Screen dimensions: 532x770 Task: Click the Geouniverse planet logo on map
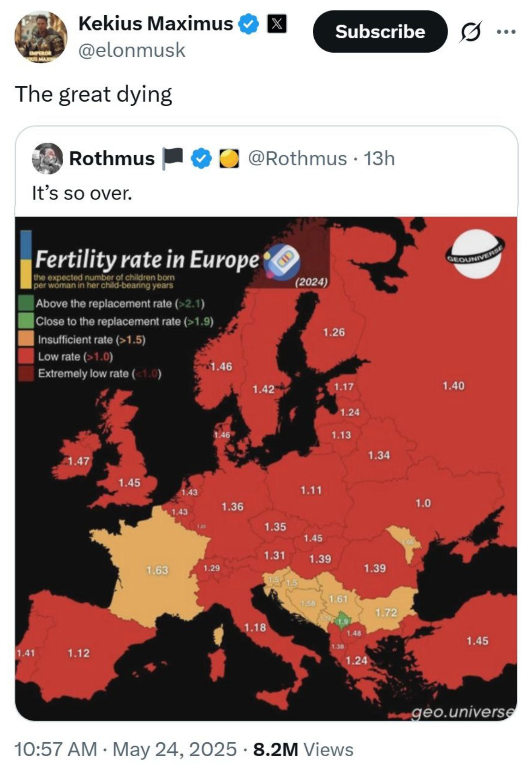click(x=475, y=254)
